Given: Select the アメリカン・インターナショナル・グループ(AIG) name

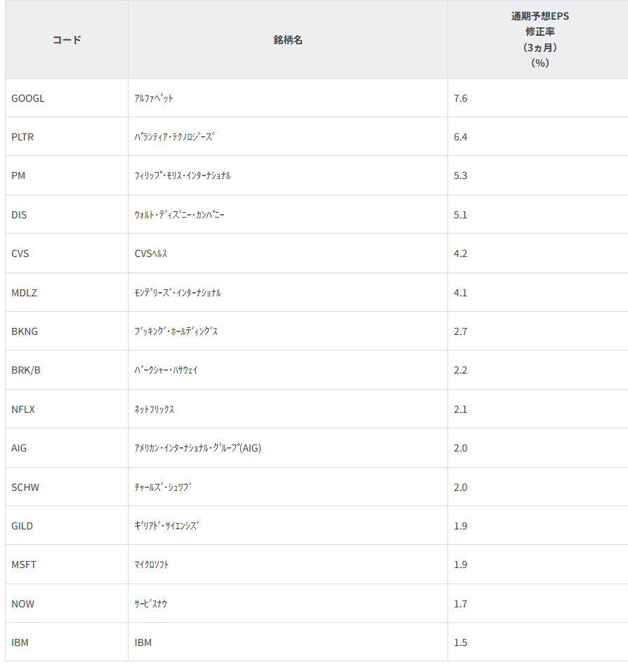Looking at the screenshot, I should point(197,448).
